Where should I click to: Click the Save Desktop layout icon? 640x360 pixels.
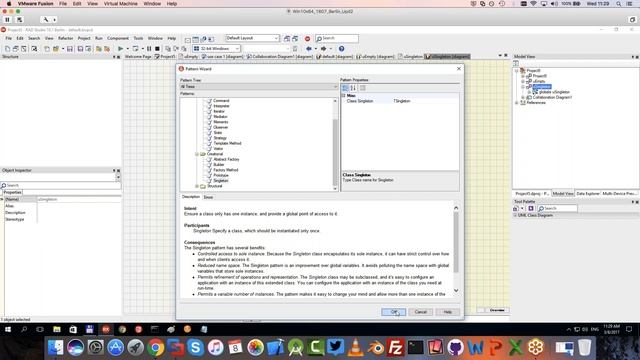(287, 38)
